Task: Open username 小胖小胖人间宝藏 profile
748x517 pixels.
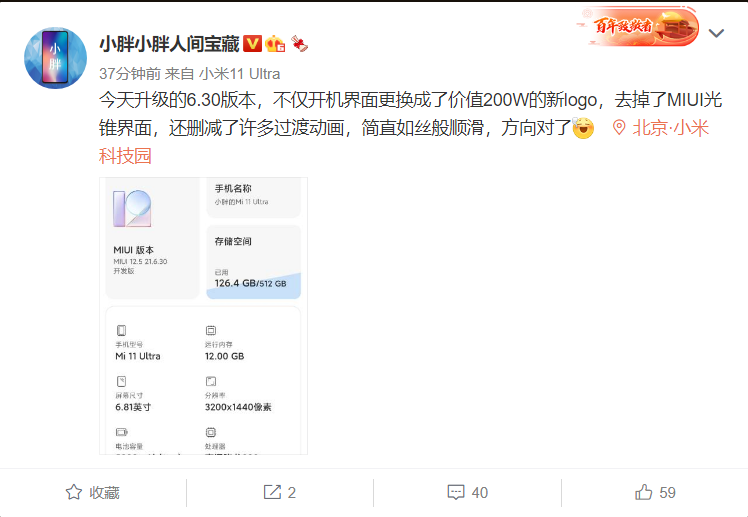Action: point(169,44)
